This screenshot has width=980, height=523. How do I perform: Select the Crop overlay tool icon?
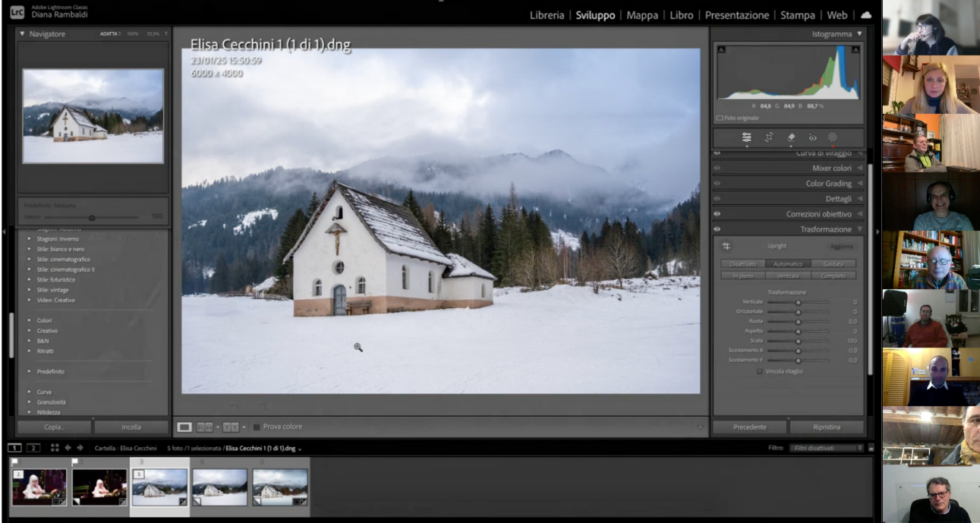(x=768, y=137)
